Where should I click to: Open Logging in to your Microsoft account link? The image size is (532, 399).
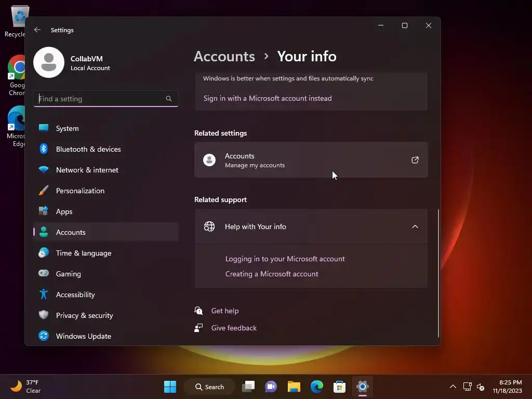[x=285, y=259]
